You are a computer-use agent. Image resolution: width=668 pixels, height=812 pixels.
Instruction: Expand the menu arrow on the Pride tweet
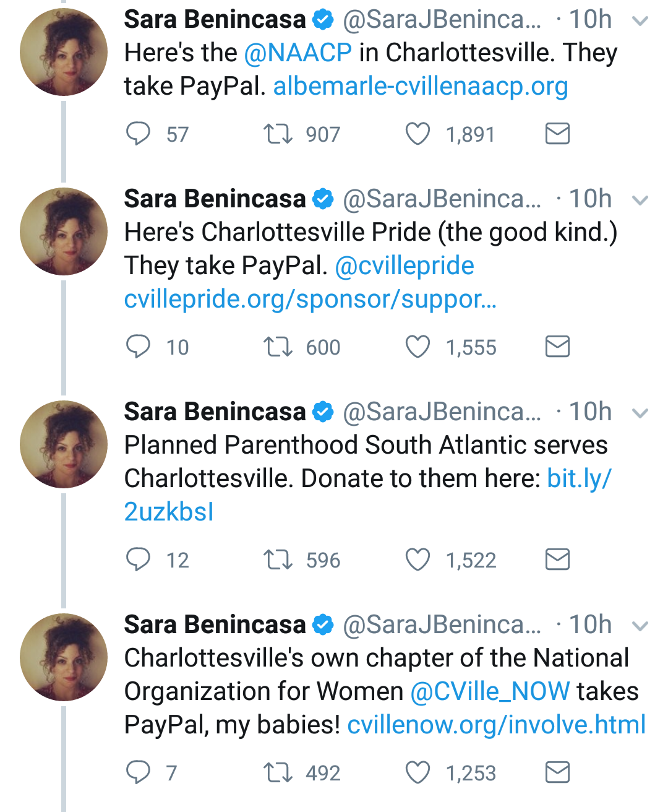(x=641, y=201)
